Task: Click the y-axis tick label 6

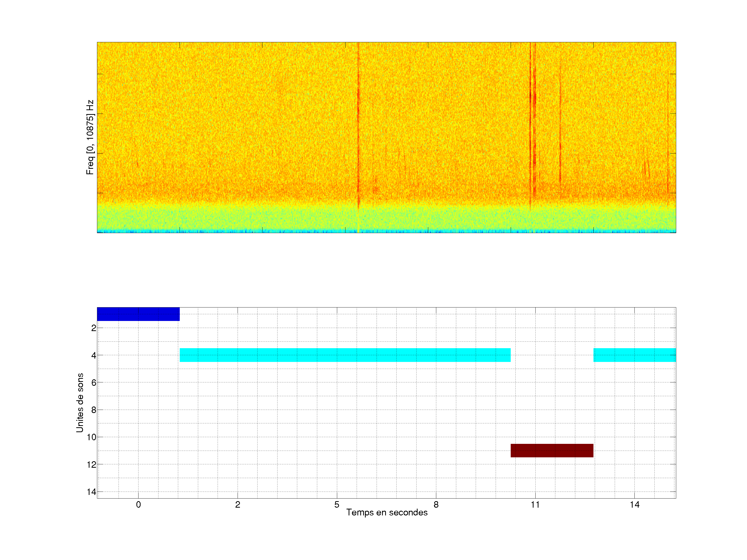Action: pyautogui.click(x=94, y=382)
